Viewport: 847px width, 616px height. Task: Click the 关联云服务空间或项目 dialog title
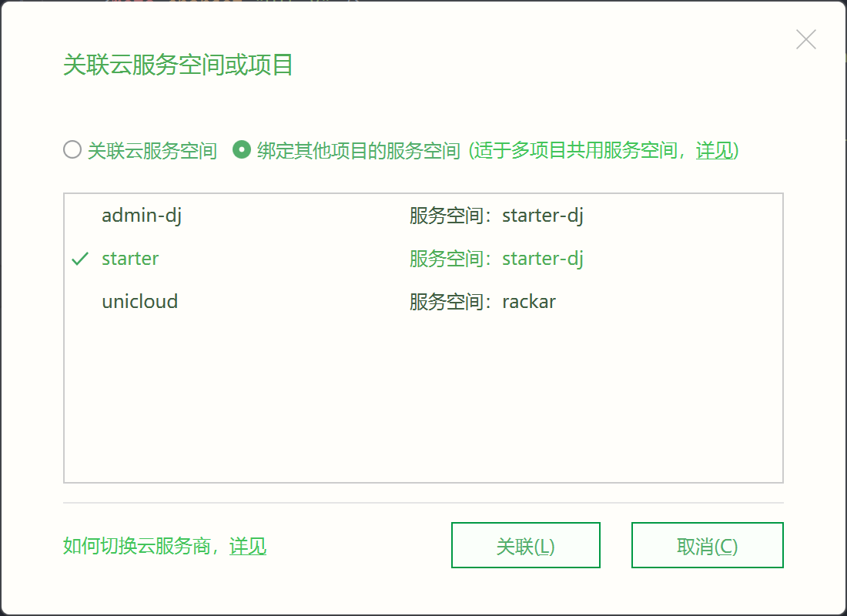click(179, 65)
